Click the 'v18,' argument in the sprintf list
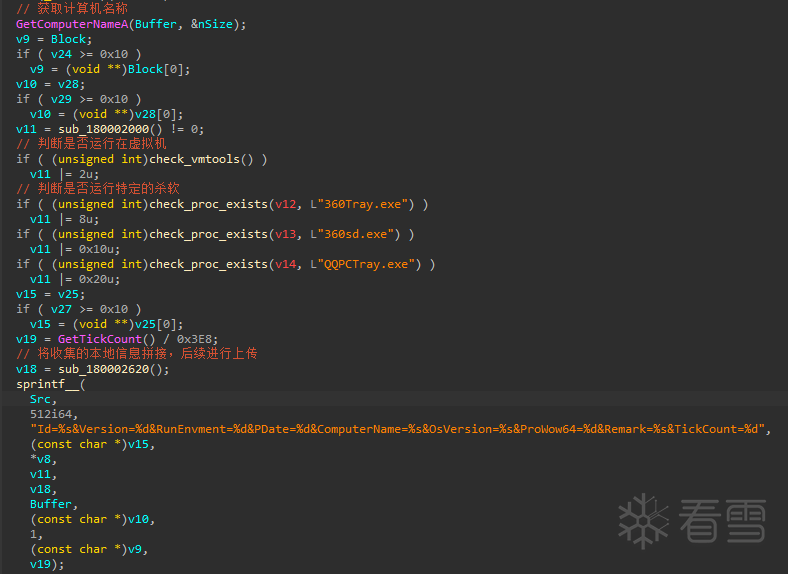Viewport: 788px width, 574px height. click(43, 490)
